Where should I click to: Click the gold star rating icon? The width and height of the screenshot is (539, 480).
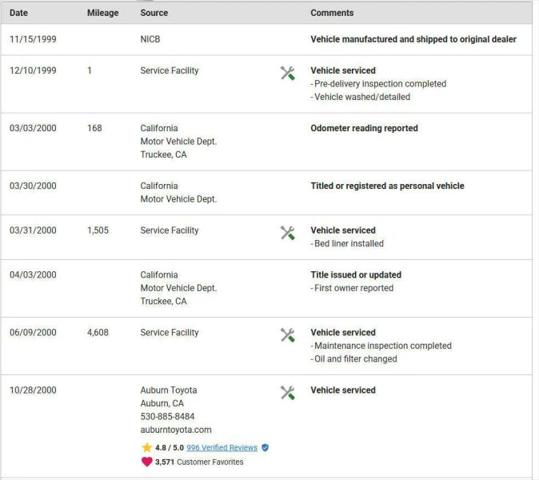147,447
